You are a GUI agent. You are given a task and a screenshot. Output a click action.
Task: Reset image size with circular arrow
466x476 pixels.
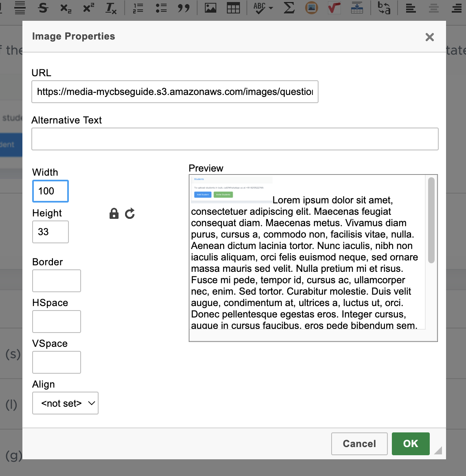(x=130, y=214)
